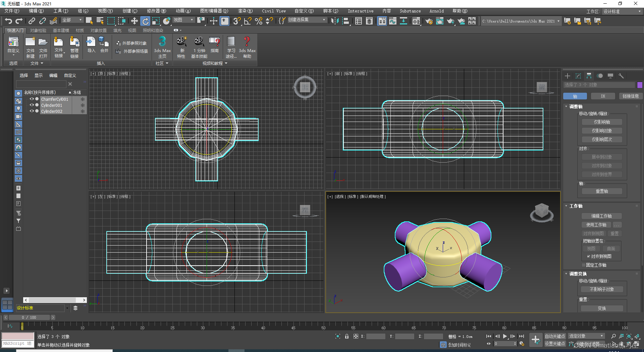644x352 pixels.
Task: Open the Curve Editor icon
Action: pyautogui.click(x=392, y=21)
